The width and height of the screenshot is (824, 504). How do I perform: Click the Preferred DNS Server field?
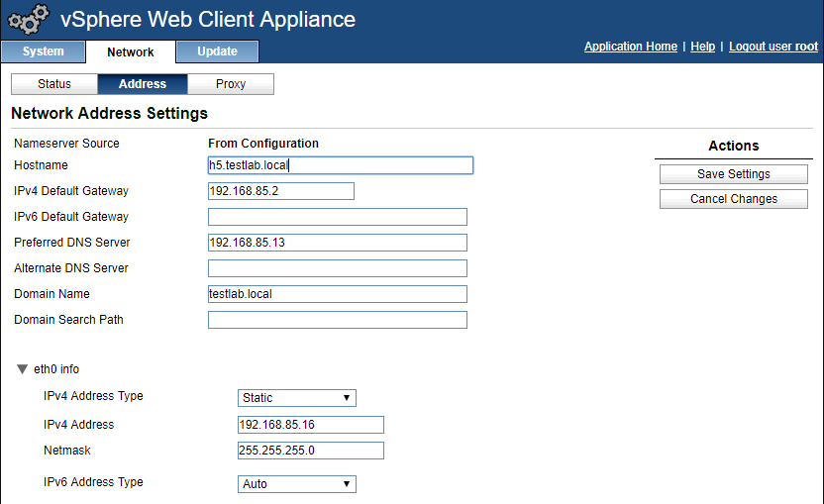[337, 243]
